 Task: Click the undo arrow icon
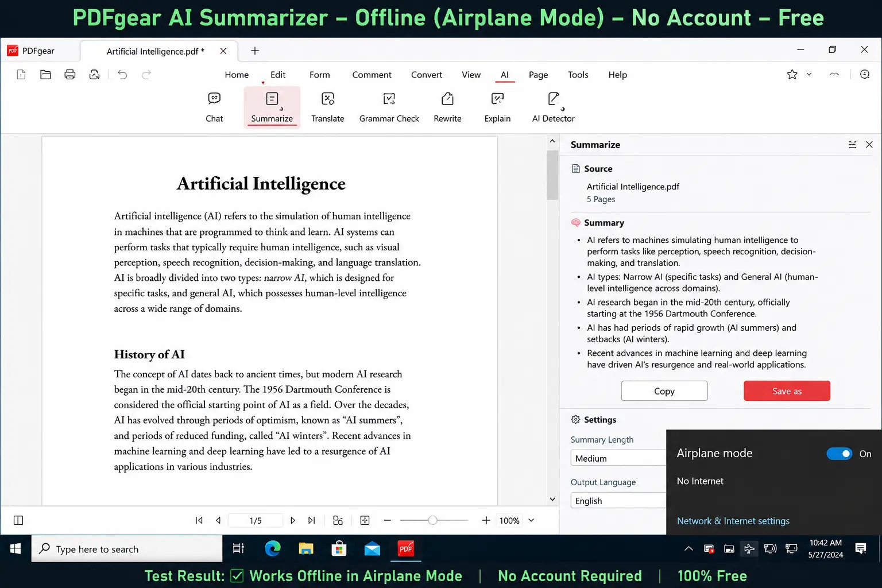pyautogui.click(x=122, y=74)
